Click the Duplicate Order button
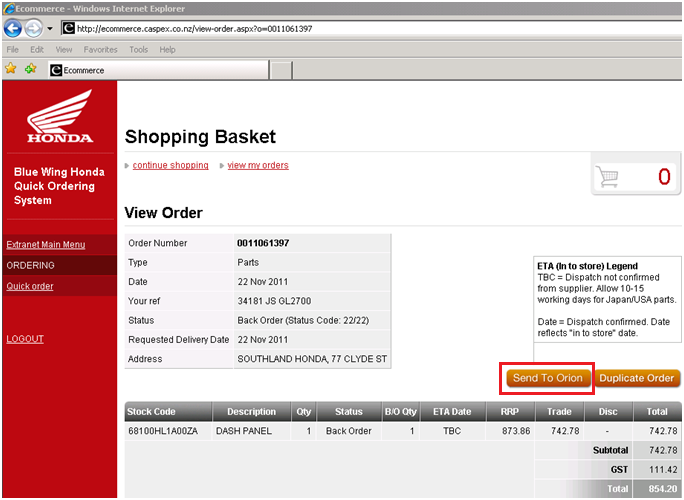 (x=637, y=378)
